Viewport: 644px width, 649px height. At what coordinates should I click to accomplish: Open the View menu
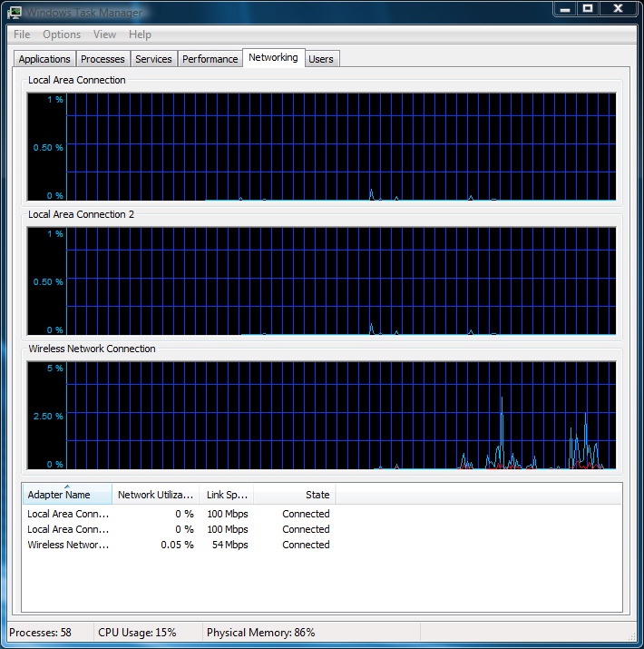click(105, 34)
